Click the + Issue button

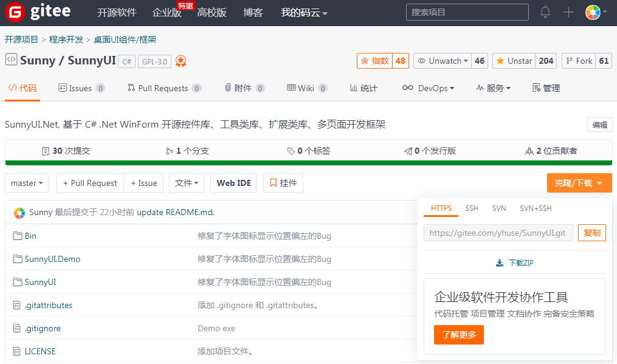coord(143,183)
